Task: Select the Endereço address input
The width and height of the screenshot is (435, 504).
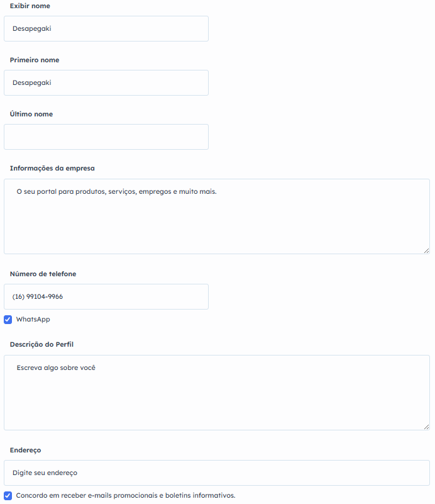Action: tap(216, 473)
